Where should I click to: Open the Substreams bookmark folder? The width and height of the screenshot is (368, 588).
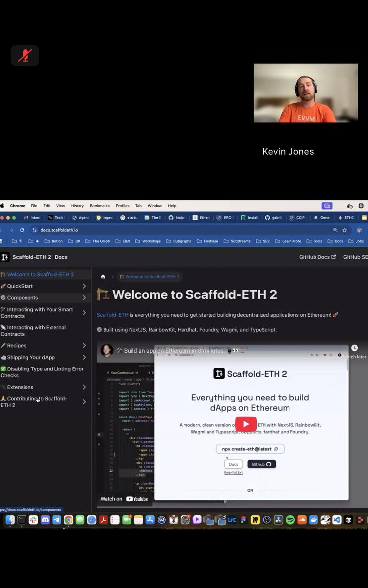click(237, 241)
